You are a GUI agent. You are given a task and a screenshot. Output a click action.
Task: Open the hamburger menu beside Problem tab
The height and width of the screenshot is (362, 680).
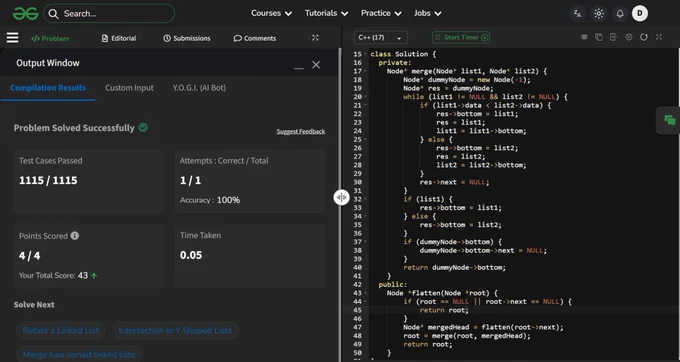point(13,38)
